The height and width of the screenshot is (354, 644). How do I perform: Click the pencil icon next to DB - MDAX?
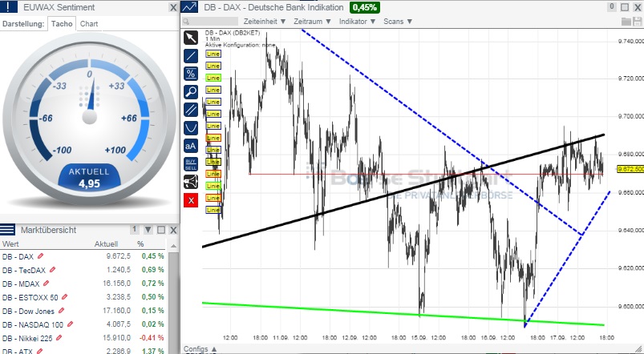(x=46, y=283)
